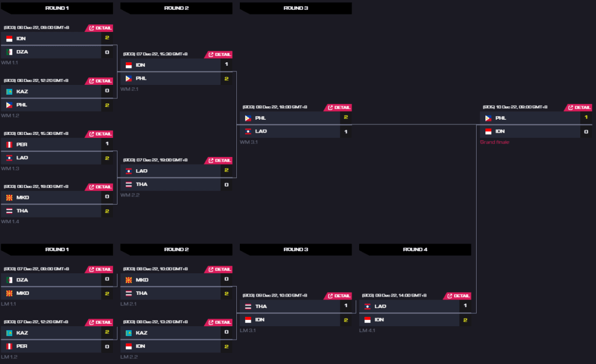Open DETAIL for PHL vs LAO match
This screenshot has width=596, height=364.
(x=339, y=108)
